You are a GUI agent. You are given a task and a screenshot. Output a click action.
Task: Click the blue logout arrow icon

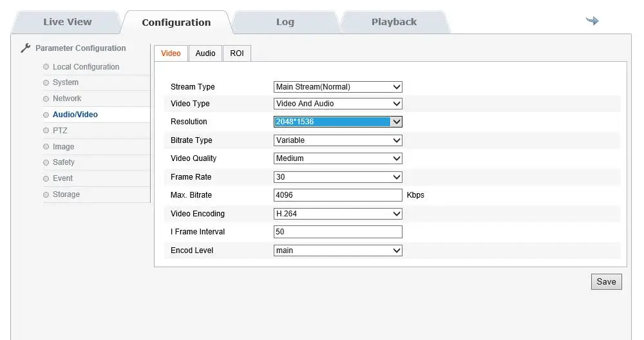pyautogui.click(x=592, y=21)
